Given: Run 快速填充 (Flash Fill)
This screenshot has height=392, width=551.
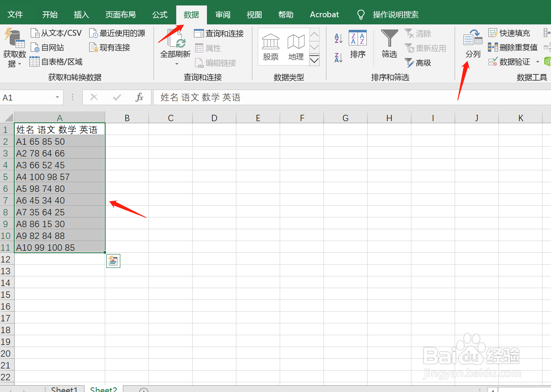Looking at the screenshot, I should 509,33.
